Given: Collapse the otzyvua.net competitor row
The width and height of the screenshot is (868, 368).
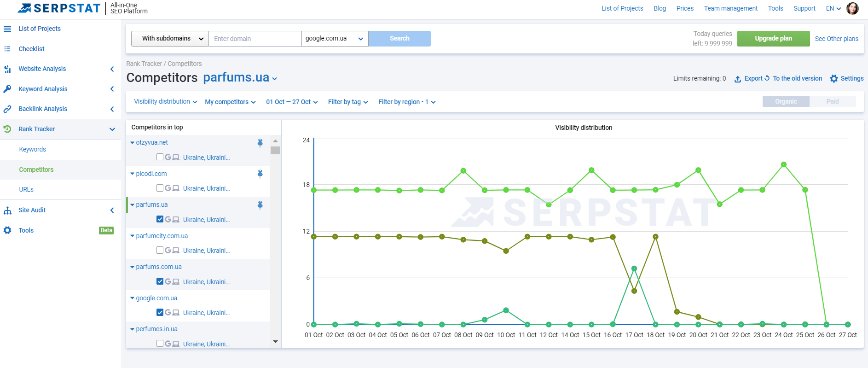Looking at the screenshot, I should tap(133, 143).
